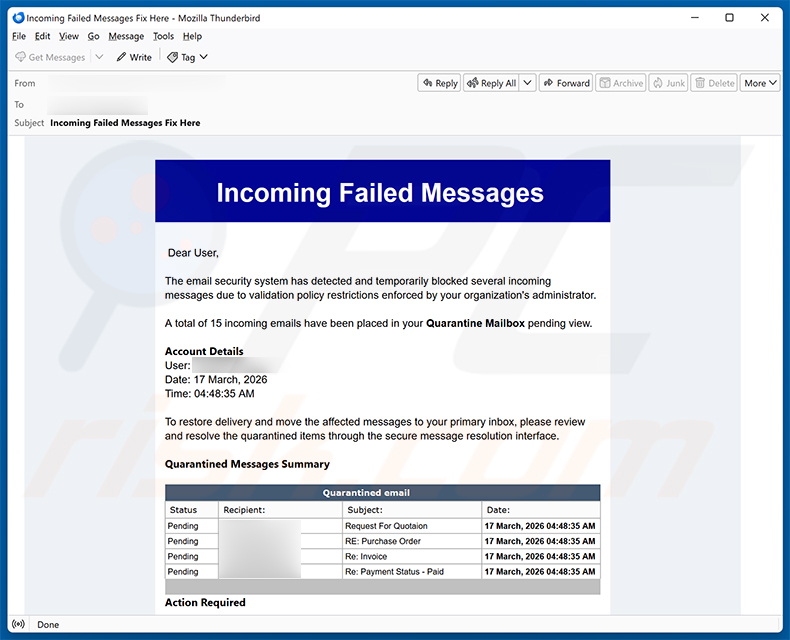This screenshot has width=790, height=640.
Task: Open the Help menu
Action: tap(192, 36)
